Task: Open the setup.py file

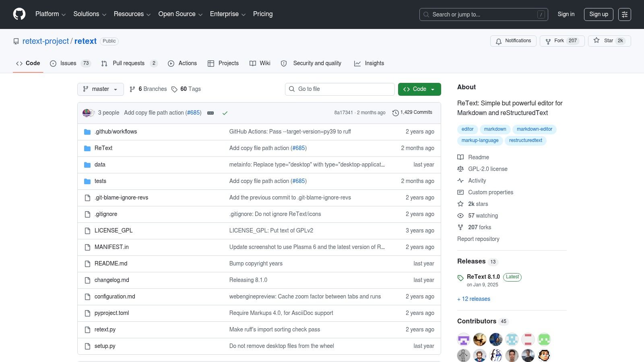Action: (x=105, y=346)
